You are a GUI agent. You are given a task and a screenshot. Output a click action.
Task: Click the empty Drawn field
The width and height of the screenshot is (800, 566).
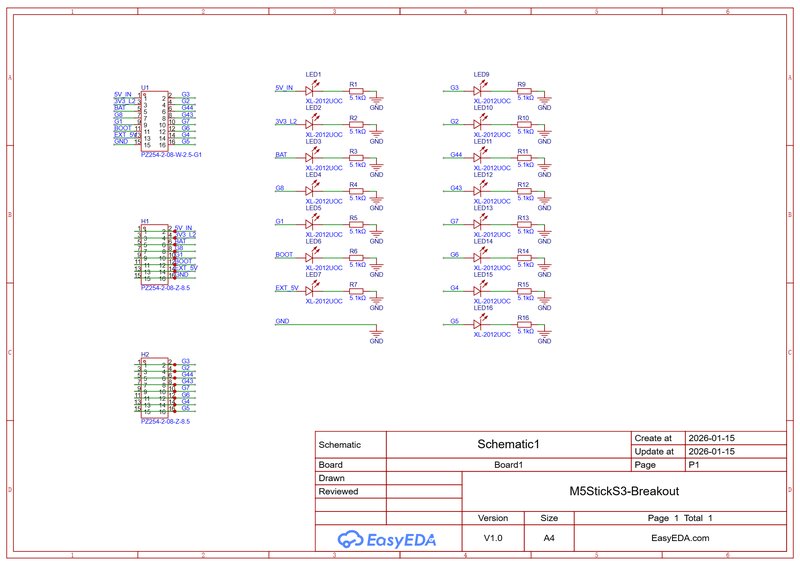point(424,478)
